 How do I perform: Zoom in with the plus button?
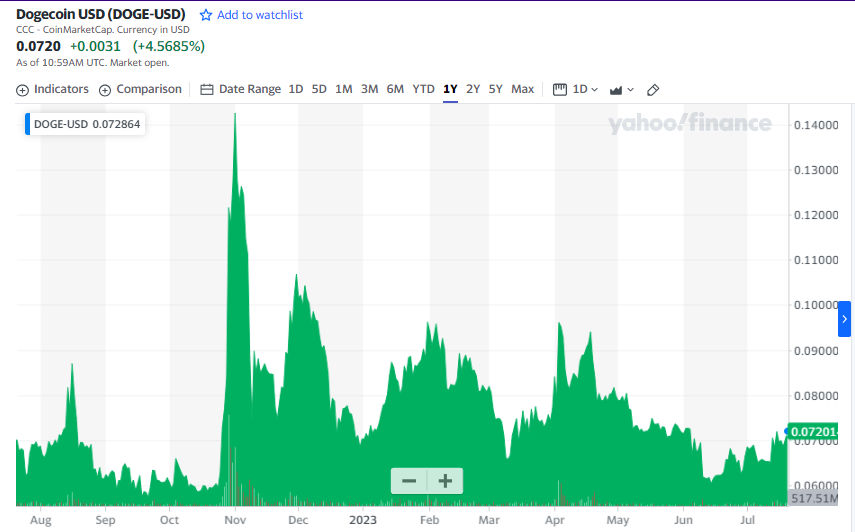445,481
